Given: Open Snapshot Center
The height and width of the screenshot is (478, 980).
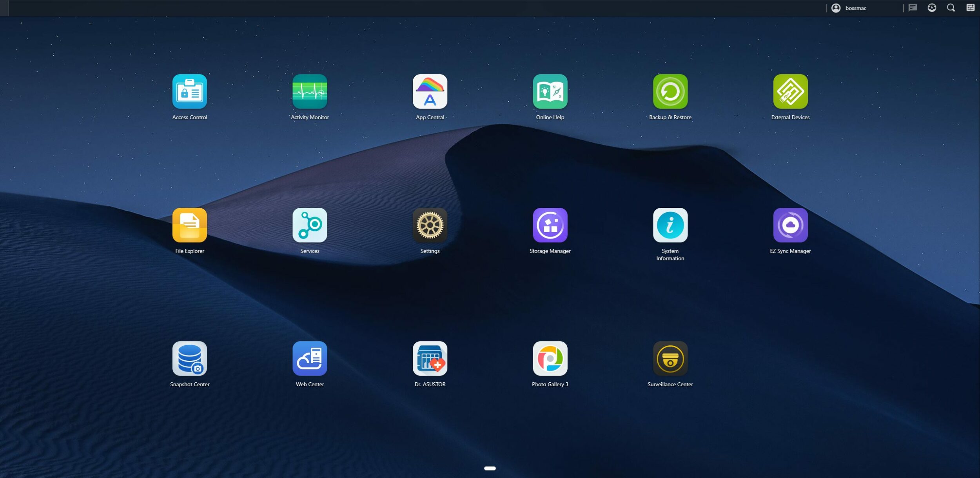Looking at the screenshot, I should pos(190,358).
